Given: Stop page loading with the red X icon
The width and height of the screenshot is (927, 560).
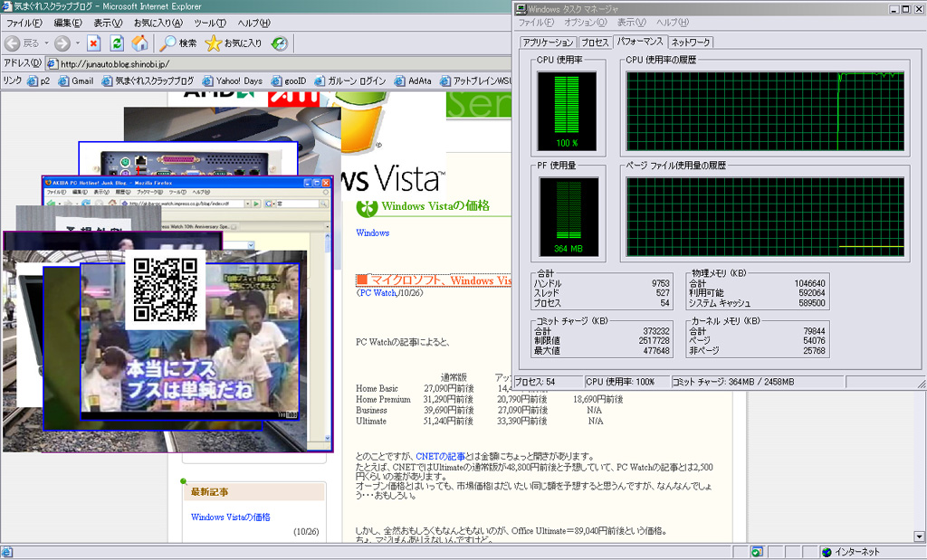Looking at the screenshot, I should (x=93, y=43).
